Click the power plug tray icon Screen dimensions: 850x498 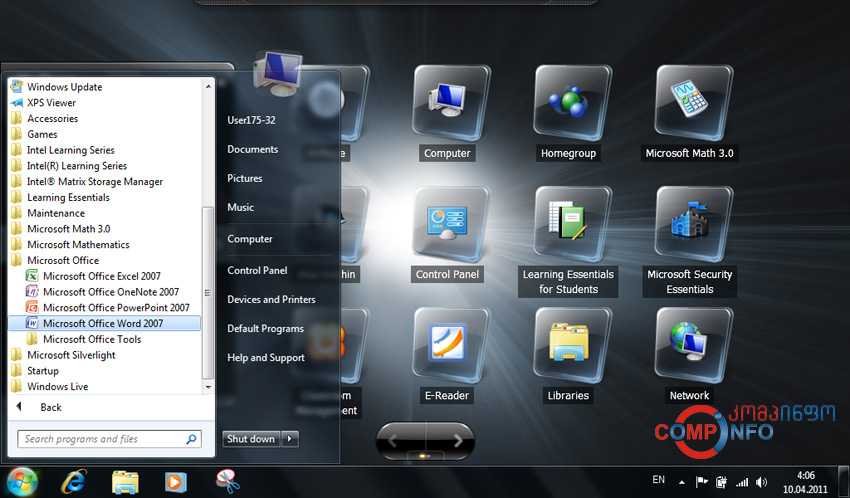(x=721, y=482)
